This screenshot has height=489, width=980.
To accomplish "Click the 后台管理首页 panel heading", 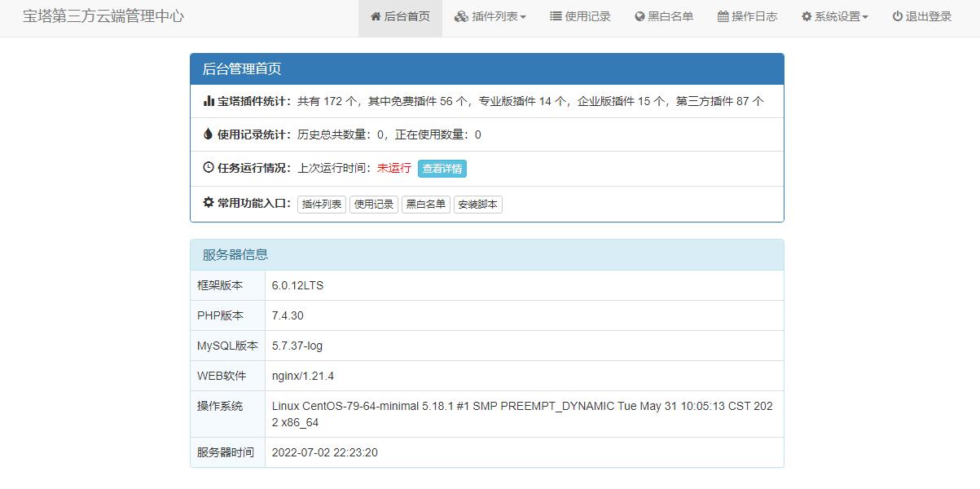I will pos(487,69).
